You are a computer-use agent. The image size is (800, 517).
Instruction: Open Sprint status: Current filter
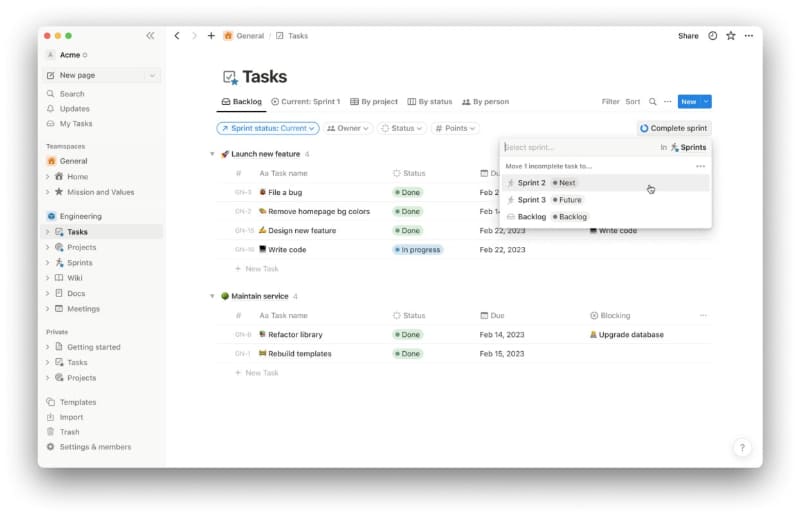pos(268,128)
